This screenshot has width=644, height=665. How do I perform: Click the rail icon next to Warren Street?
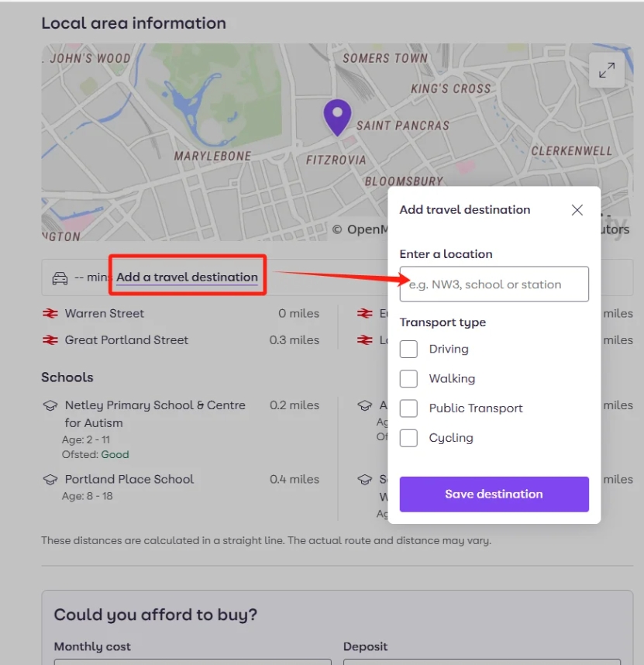pos(50,313)
